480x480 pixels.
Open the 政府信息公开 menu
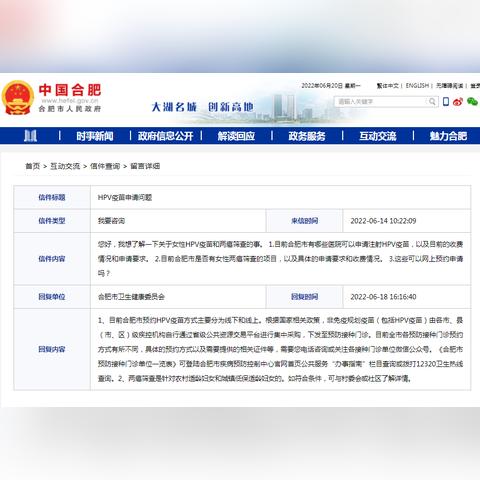(166, 136)
